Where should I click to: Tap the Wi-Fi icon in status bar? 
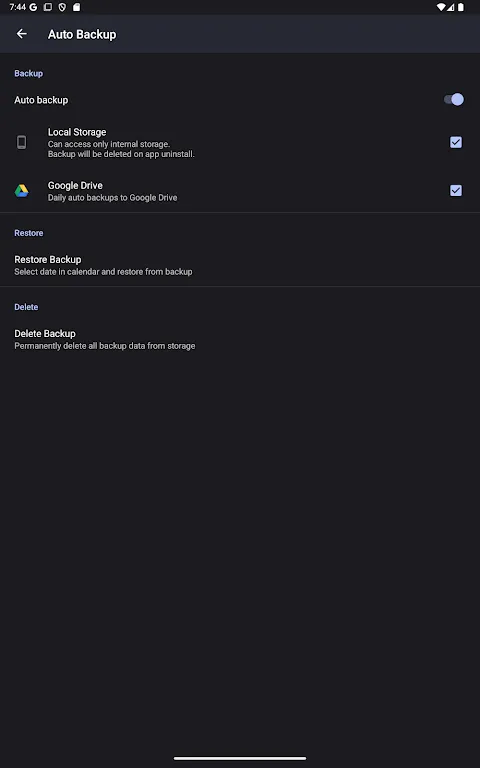[441, 7]
